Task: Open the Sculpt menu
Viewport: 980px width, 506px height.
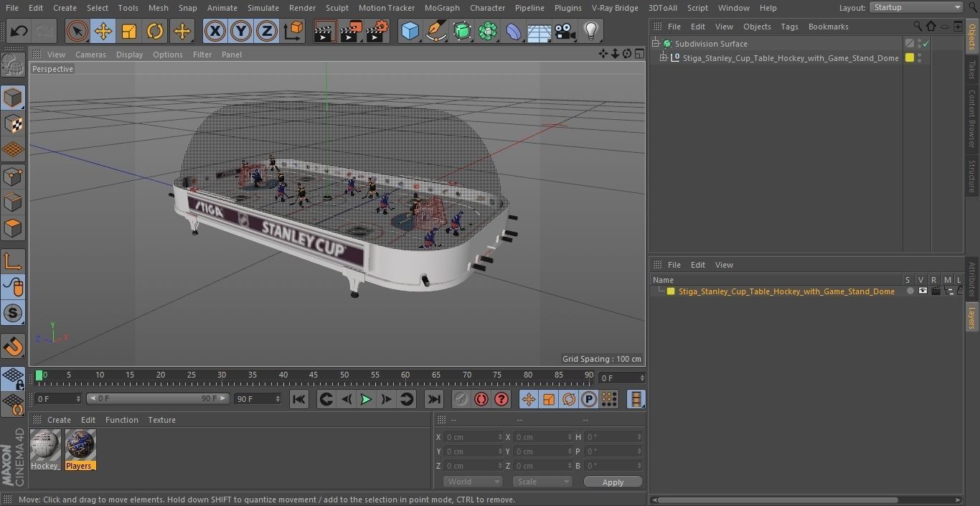Action: coord(336,7)
